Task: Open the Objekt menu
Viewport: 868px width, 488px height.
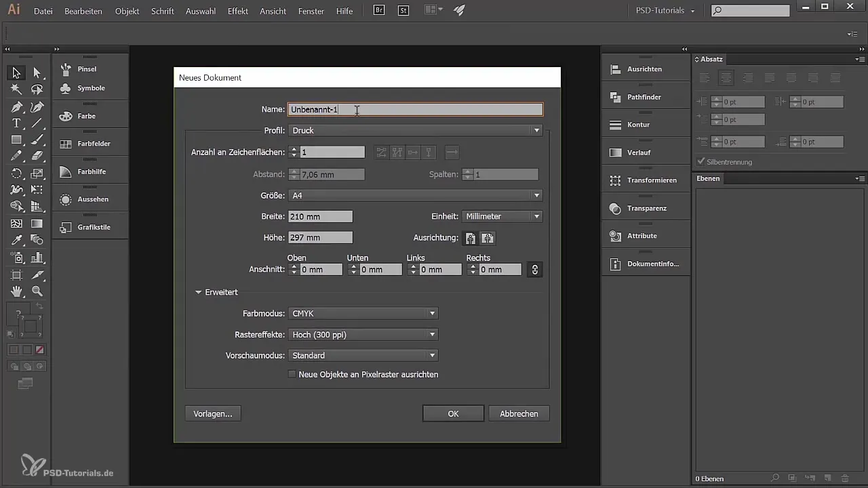Action: [x=127, y=12]
